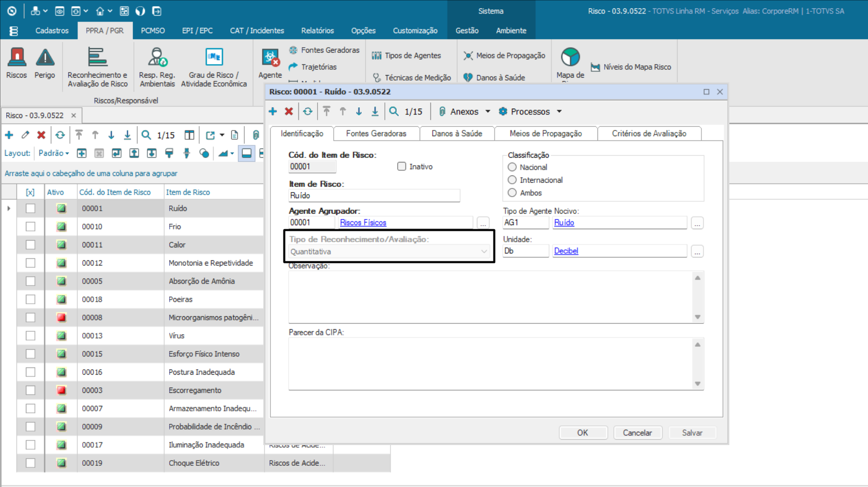Screen dimensions: 868x487
Task: Expand the Anexos dropdown
Action: point(487,111)
